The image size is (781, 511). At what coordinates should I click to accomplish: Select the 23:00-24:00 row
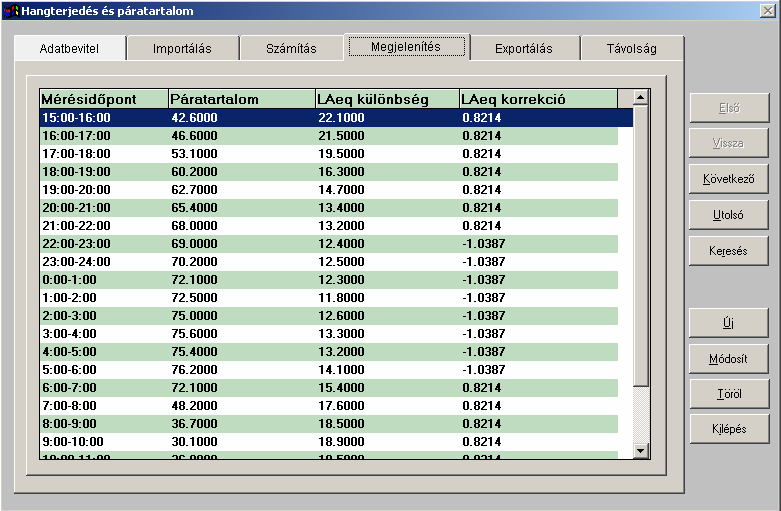[x=329, y=261]
